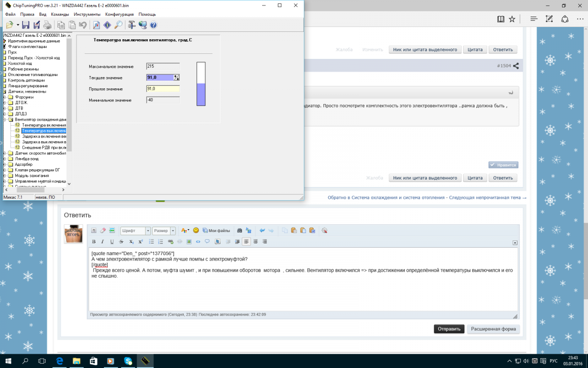Click the reply message text area
This screenshot has height=368, width=588.
[x=303, y=279]
